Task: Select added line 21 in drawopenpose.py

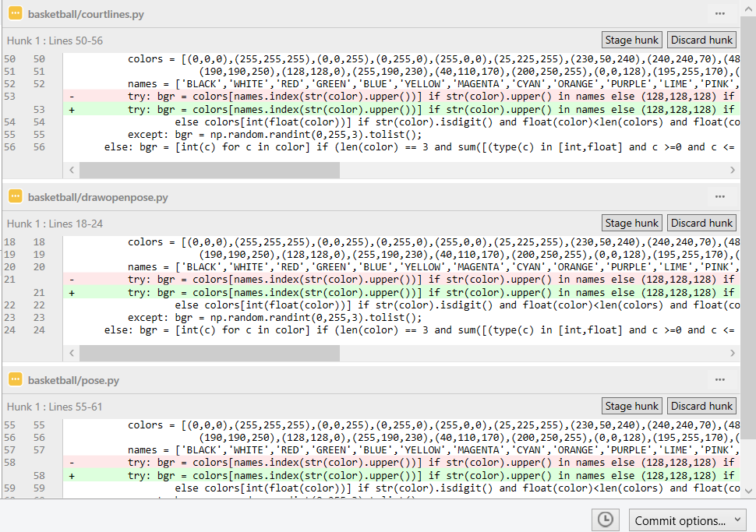Action: 401,293
